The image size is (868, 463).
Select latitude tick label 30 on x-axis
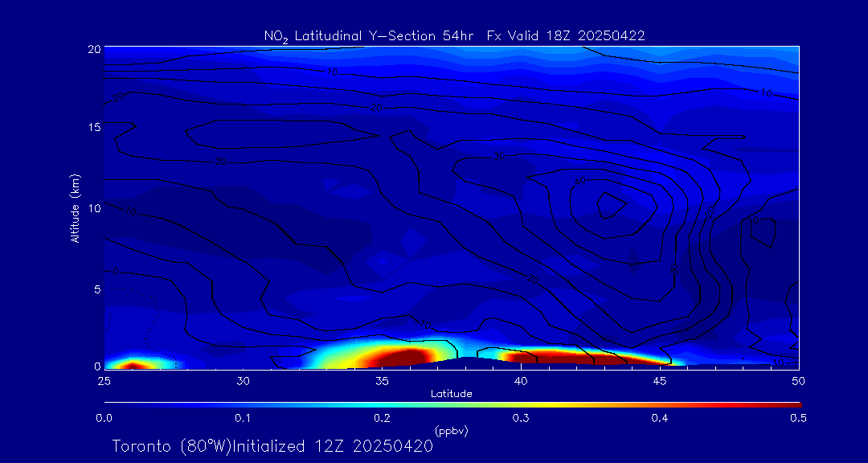(x=243, y=379)
